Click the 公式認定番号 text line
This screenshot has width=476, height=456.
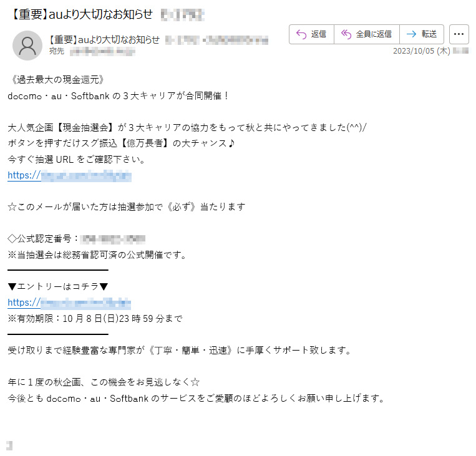(x=77, y=239)
